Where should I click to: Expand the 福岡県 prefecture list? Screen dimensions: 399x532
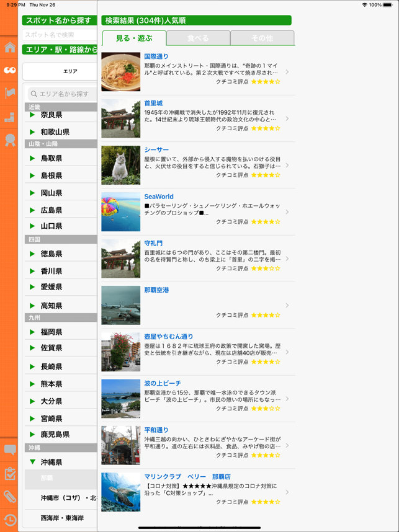point(61,332)
